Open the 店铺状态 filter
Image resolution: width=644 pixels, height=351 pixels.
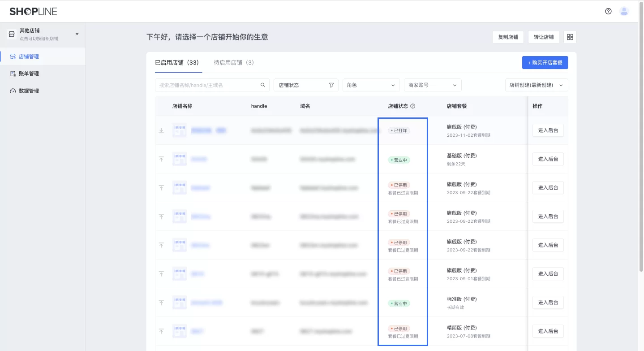(x=306, y=85)
